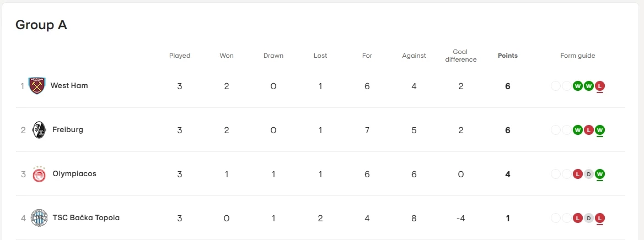Click the Olympiacos club crest
644x240 pixels.
point(39,174)
